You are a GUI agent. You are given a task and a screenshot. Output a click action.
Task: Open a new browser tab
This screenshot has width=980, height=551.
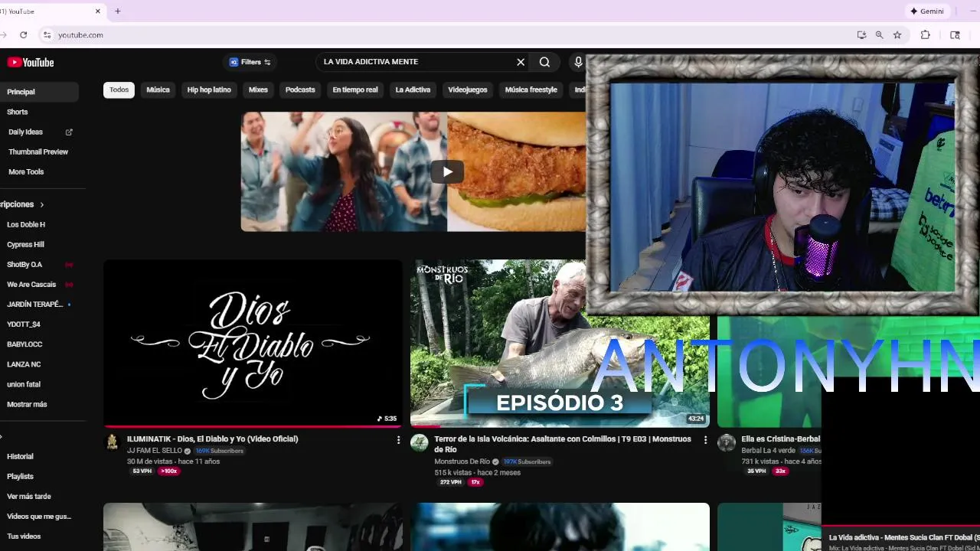coord(117,11)
